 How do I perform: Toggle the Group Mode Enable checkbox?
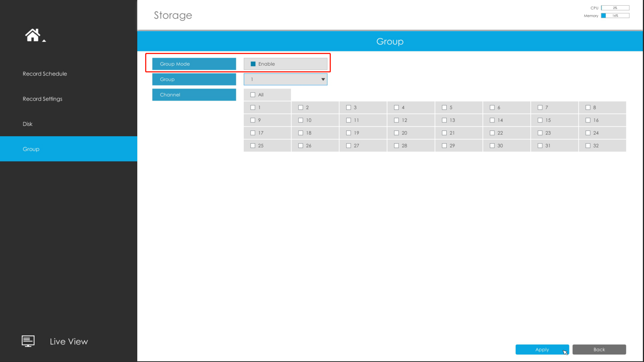click(x=253, y=64)
